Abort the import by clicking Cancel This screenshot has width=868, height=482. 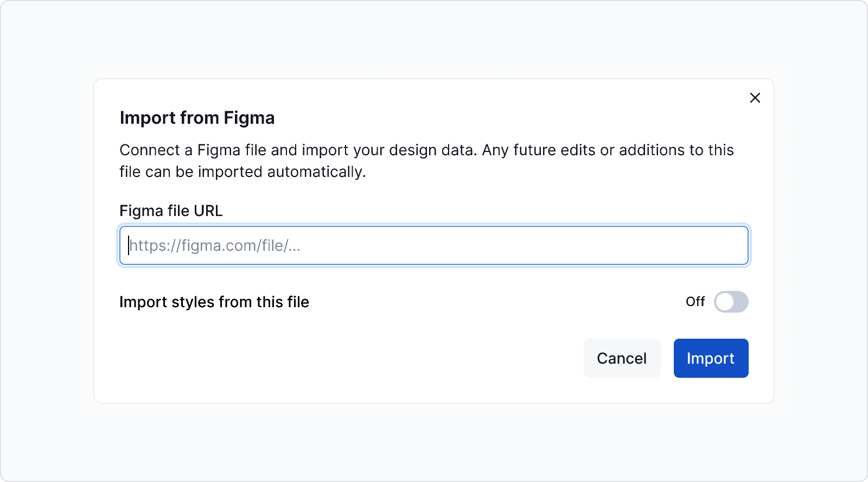click(x=622, y=358)
